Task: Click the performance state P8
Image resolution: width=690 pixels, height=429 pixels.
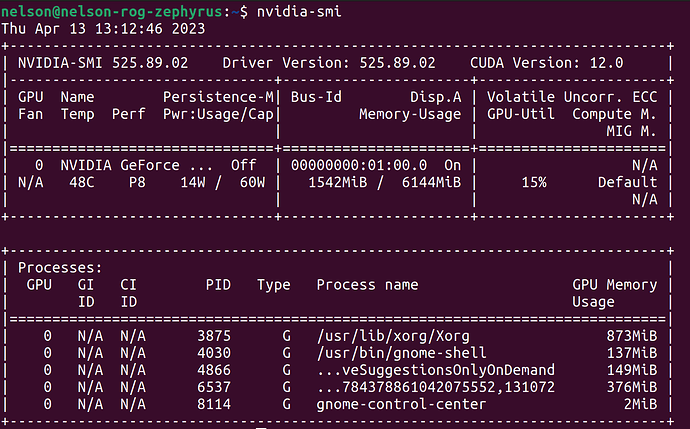Action: (x=137, y=182)
